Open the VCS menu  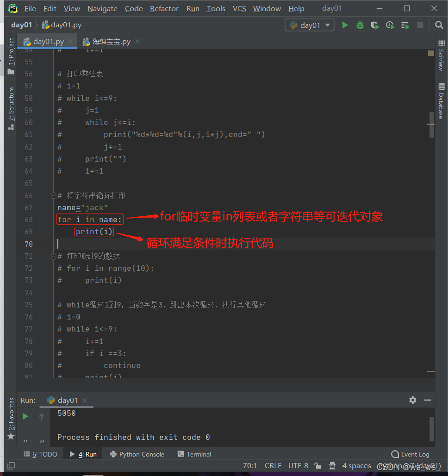(x=239, y=8)
